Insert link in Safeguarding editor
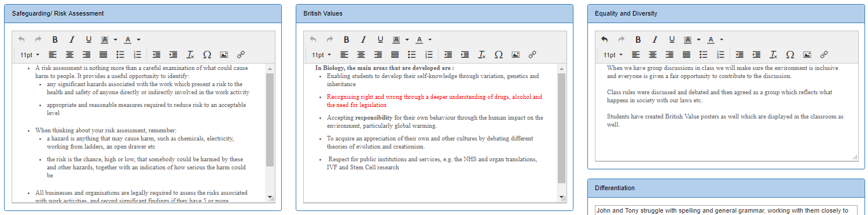This screenshot has height=215, width=868. [241, 55]
